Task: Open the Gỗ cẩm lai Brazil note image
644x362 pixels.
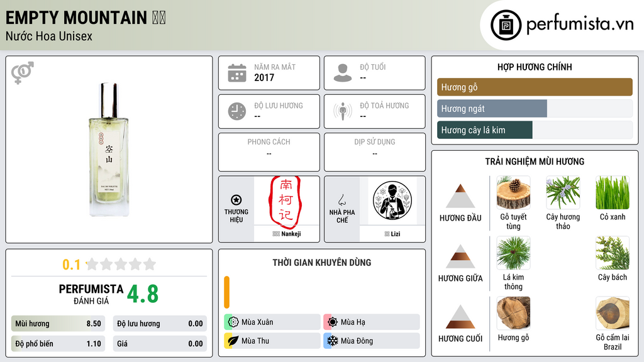Action: pos(613,313)
